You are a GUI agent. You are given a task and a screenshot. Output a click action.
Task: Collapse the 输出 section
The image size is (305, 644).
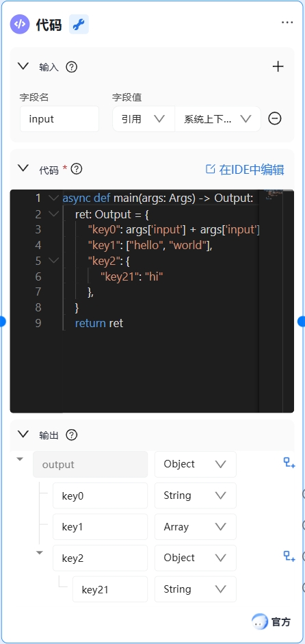pyautogui.click(x=23, y=434)
